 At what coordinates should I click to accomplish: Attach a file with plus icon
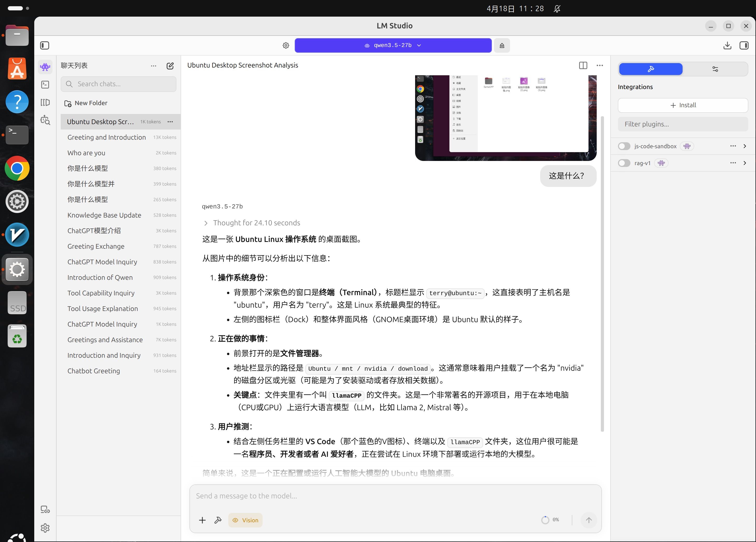click(x=202, y=520)
